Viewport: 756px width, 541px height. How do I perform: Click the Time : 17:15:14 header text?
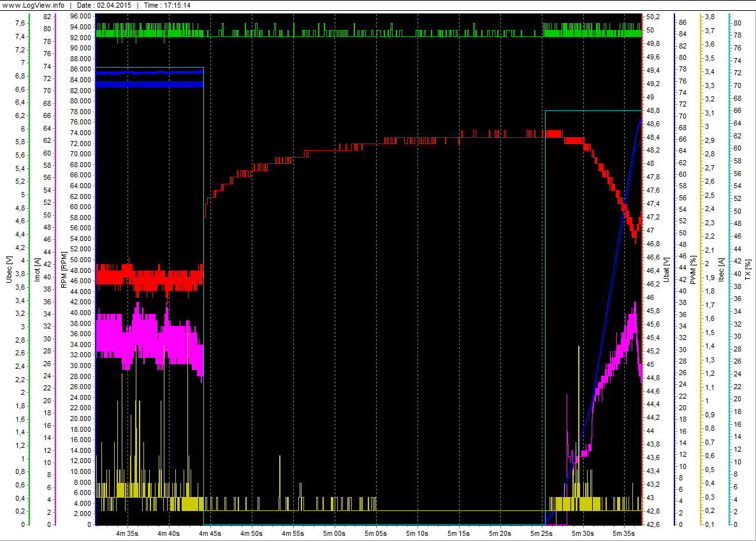click(167, 5)
